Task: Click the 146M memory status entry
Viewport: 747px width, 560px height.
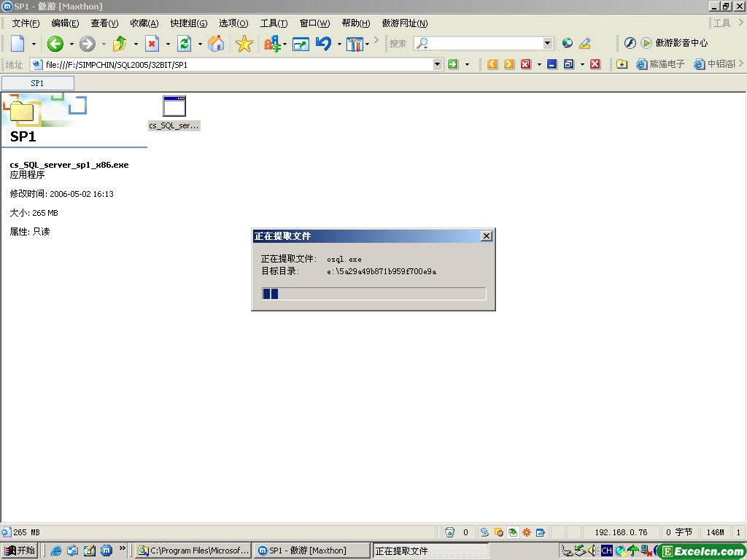Action: [715, 532]
